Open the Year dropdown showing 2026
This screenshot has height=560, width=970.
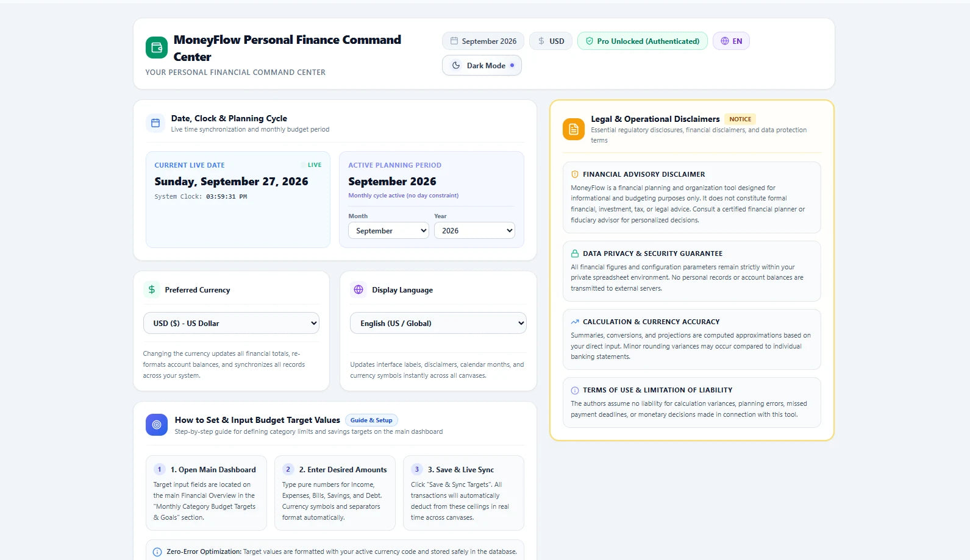coord(474,230)
